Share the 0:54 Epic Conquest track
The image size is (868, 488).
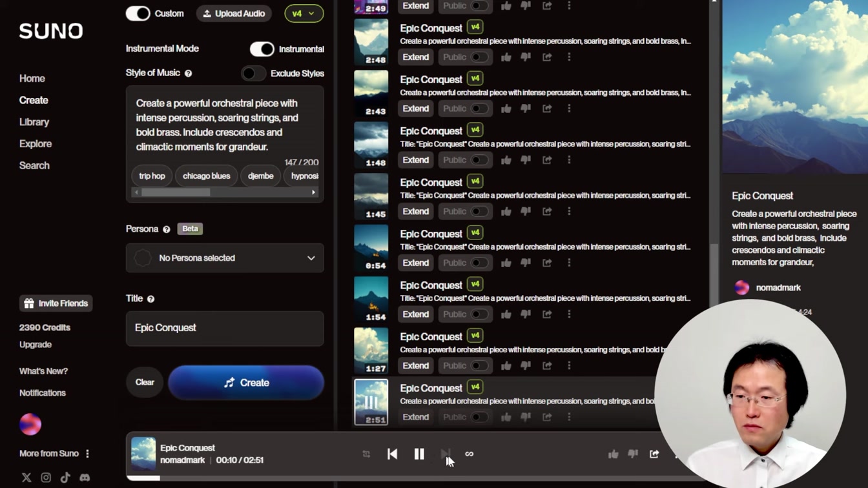coord(547,263)
